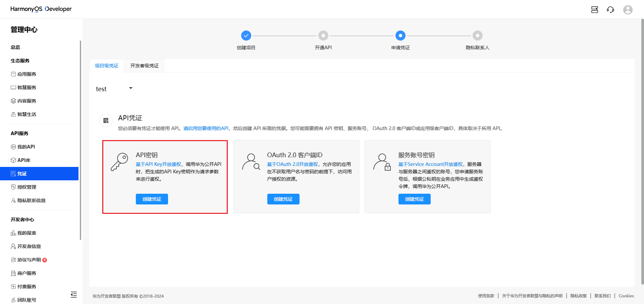Select the 申请凭证 step indicator
Viewport: 644px width, 304px height.
click(400, 35)
